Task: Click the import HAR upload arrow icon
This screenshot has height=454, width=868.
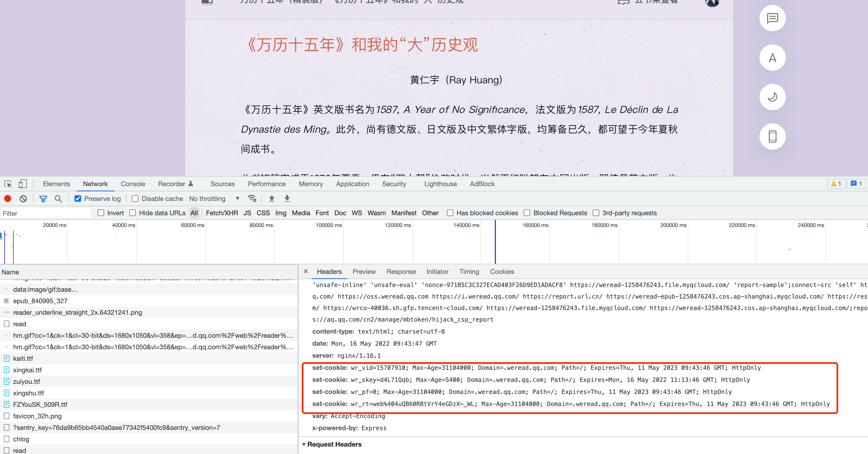Action: click(272, 198)
